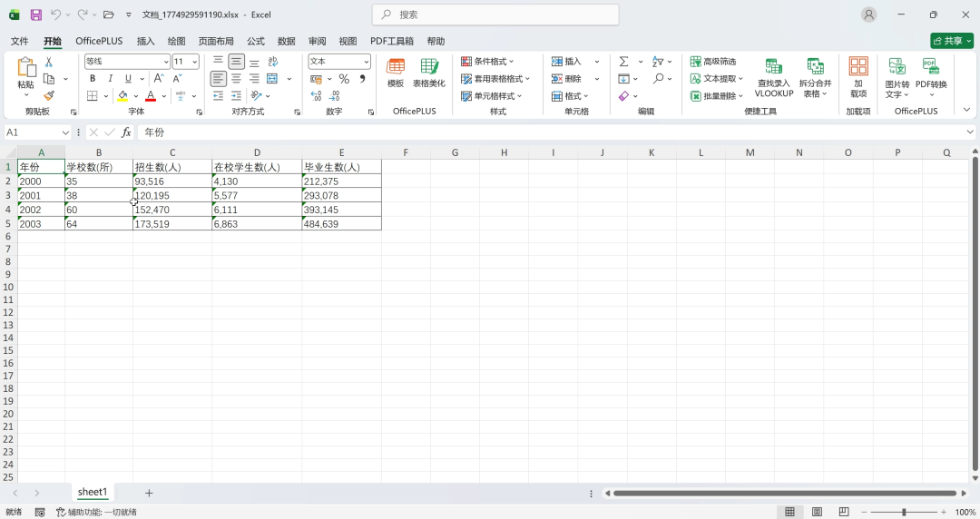Switch to the 公式 ribbon tab
980x519 pixels.
[256, 41]
